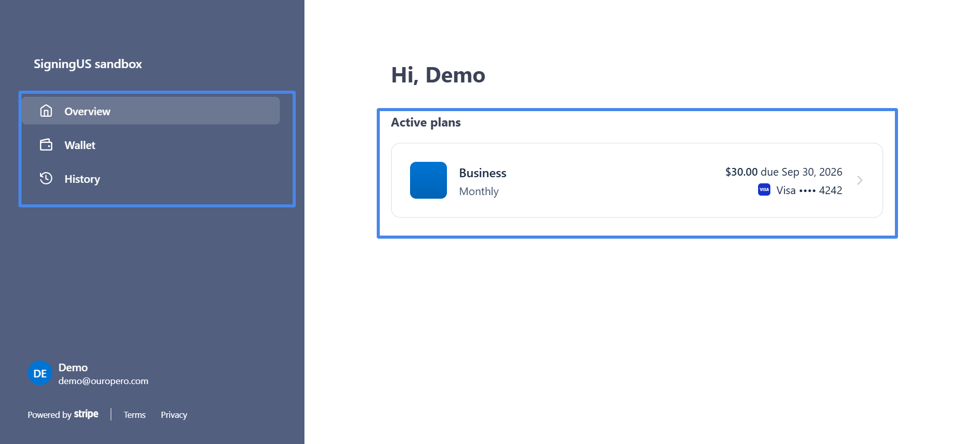The image size is (980, 444).
Task: Click the Demo account name
Action: [x=73, y=368]
